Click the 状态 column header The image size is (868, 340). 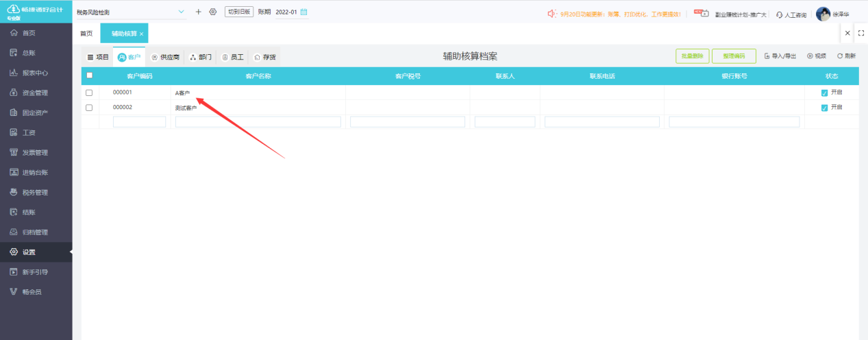click(x=832, y=76)
